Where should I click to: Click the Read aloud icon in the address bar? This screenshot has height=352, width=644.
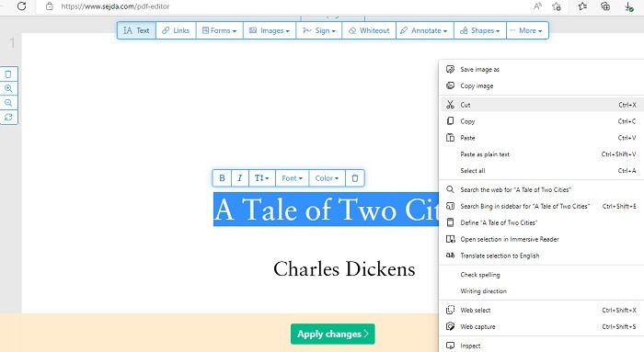pos(537,6)
